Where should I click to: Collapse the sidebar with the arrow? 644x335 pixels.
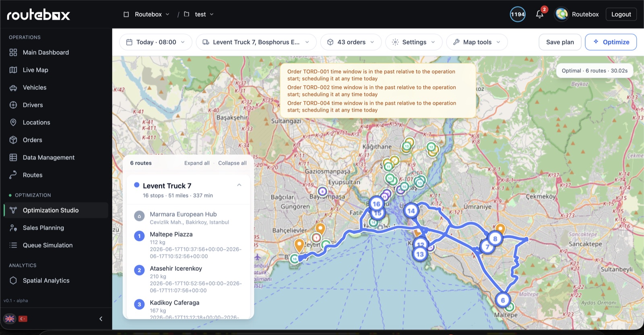point(101,319)
